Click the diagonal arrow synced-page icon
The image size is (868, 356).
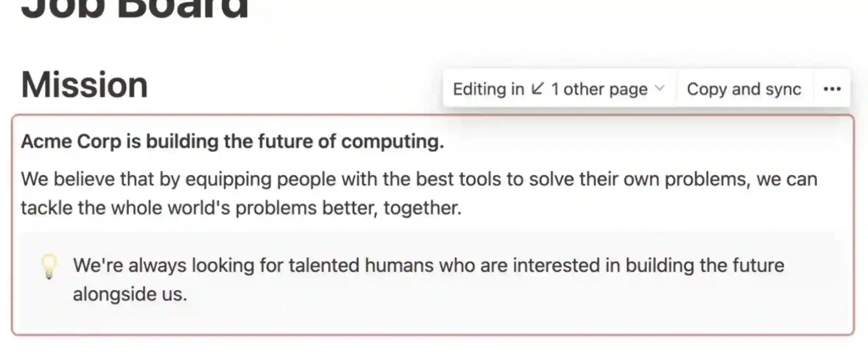537,88
